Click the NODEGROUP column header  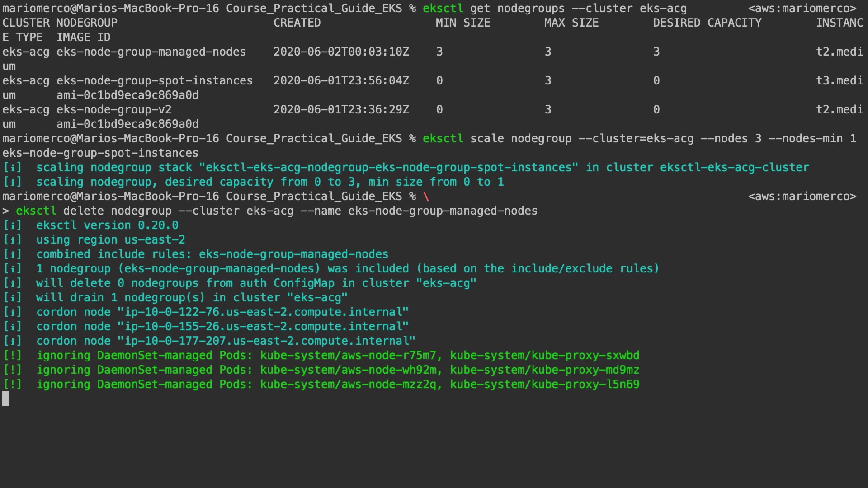(87, 23)
